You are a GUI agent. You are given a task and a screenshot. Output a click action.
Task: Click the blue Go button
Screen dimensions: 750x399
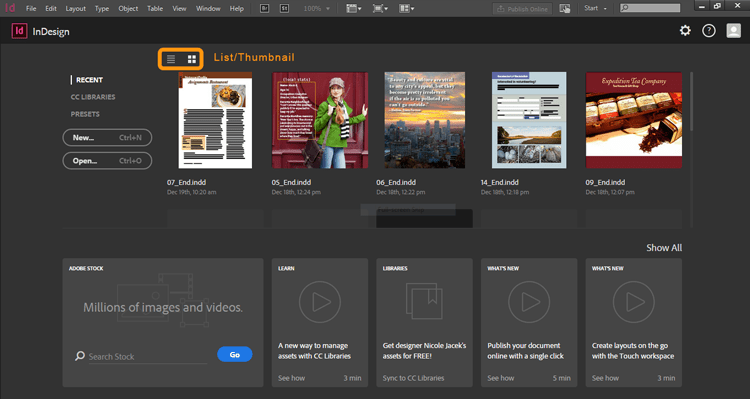(x=235, y=355)
